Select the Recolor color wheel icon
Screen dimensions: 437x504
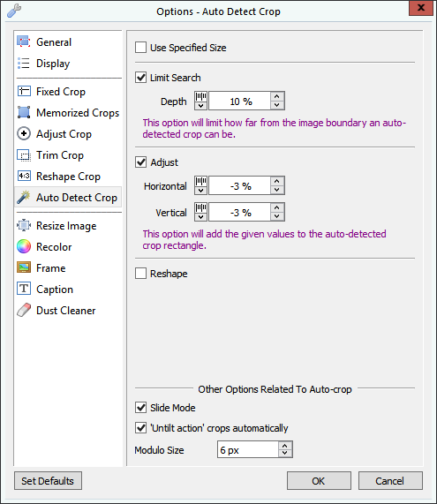[x=24, y=247]
